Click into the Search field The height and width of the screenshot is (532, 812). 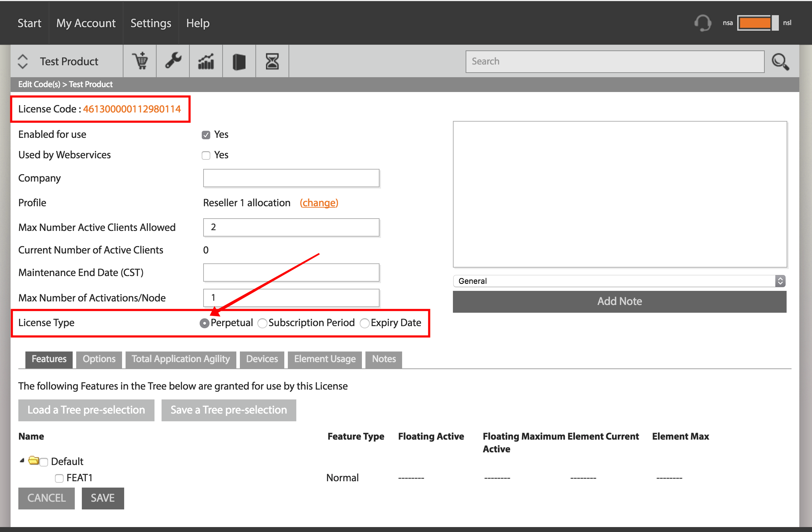(615, 62)
